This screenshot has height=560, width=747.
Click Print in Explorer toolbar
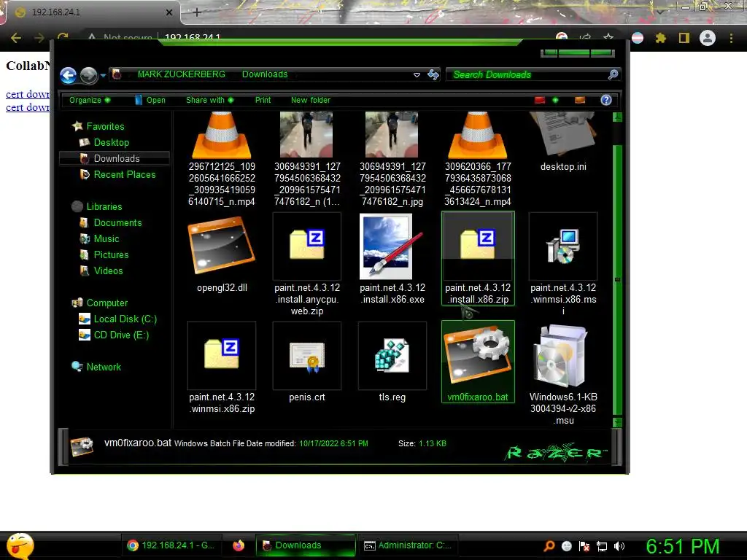pyautogui.click(x=263, y=100)
